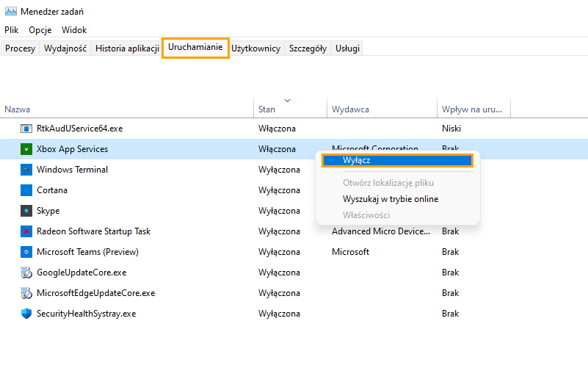Image resolution: width=588 pixels, height=368 pixels.
Task: Click the GoogleUpdateCore.exe icon
Action: pos(26,273)
